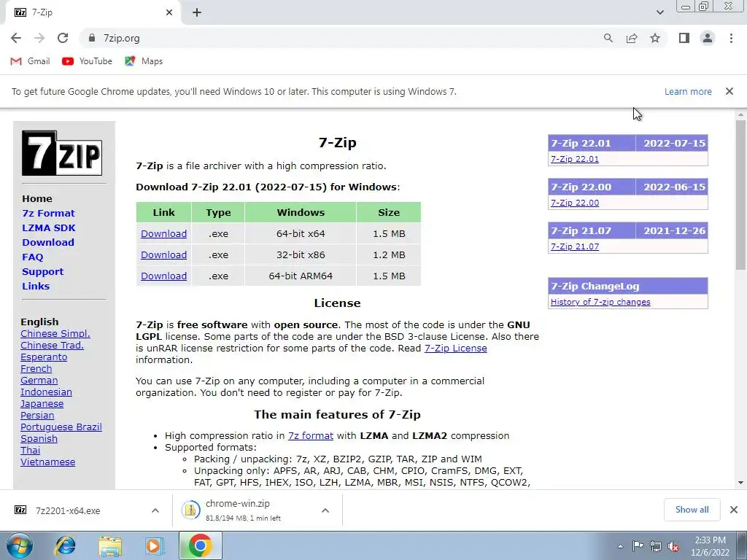Viewport: 747px width, 560px height.
Task: Download the 32-bit x86 .exe
Action: [x=163, y=254]
